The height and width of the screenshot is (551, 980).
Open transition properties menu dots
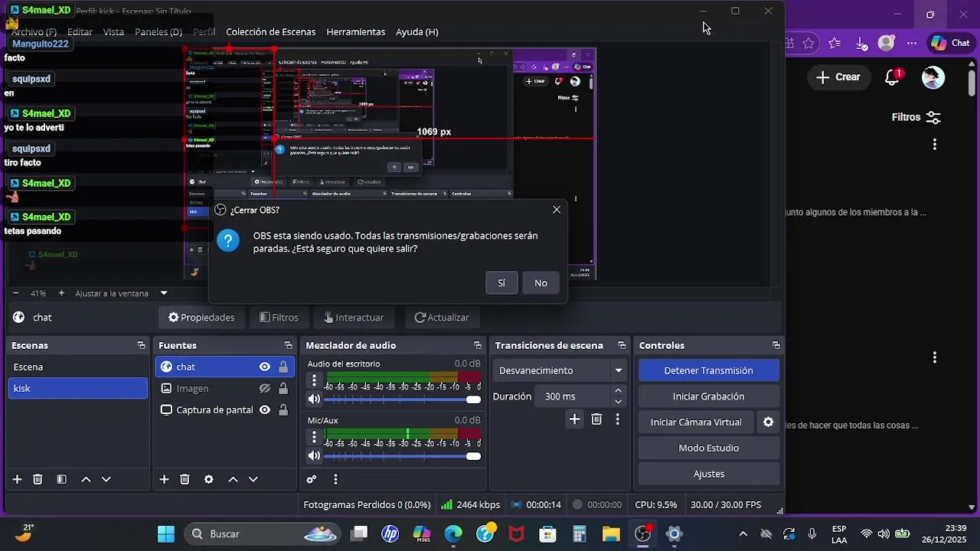(618, 419)
